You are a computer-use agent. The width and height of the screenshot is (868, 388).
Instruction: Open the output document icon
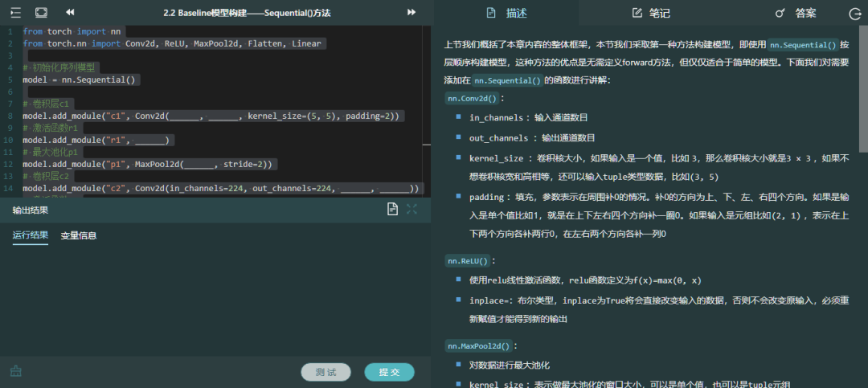(x=392, y=209)
